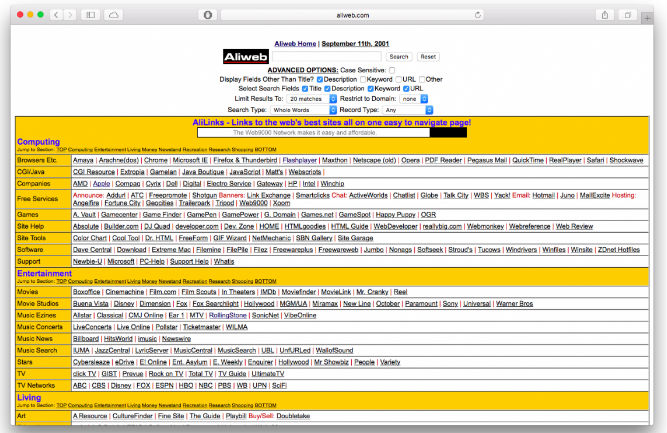
Task: Click the Aliweb logo
Action: [246, 57]
